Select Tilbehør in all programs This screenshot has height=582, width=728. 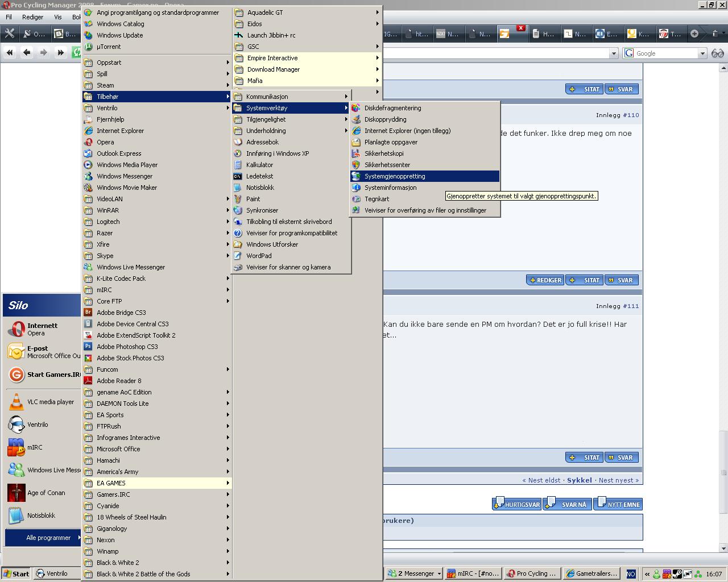(x=156, y=97)
